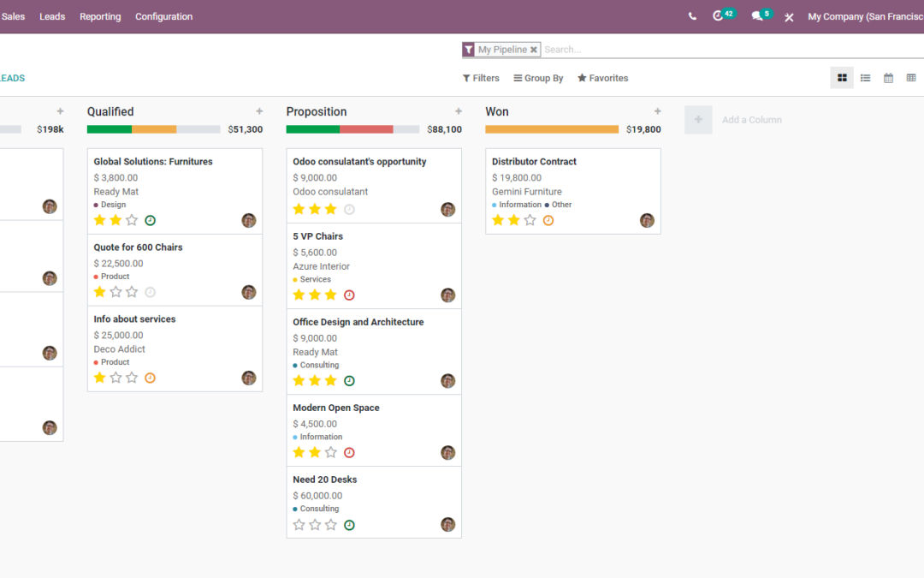Click the Add a Column button
The image size is (924, 578).
click(x=752, y=120)
